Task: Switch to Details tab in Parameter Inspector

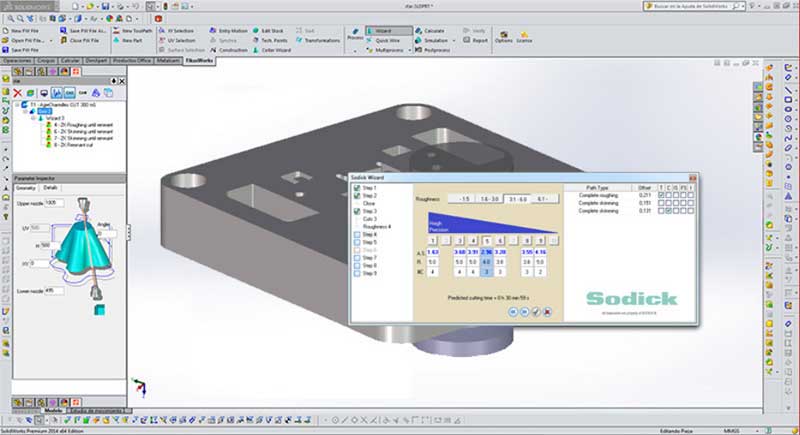Action: [x=51, y=188]
